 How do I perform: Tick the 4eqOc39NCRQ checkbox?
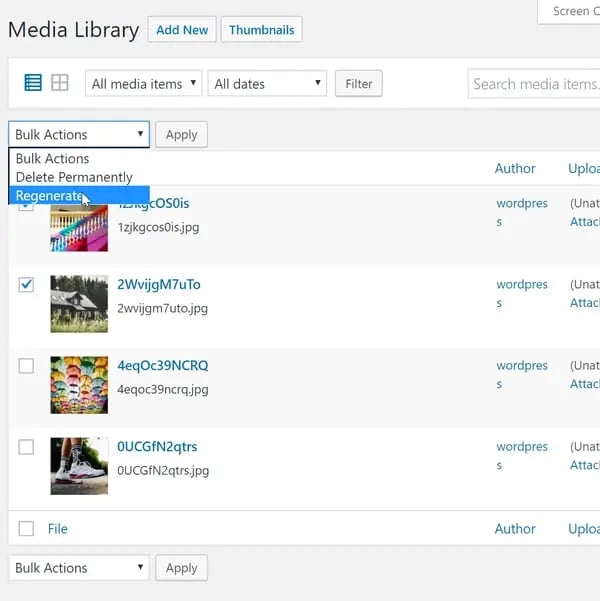pyautogui.click(x=26, y=366)
